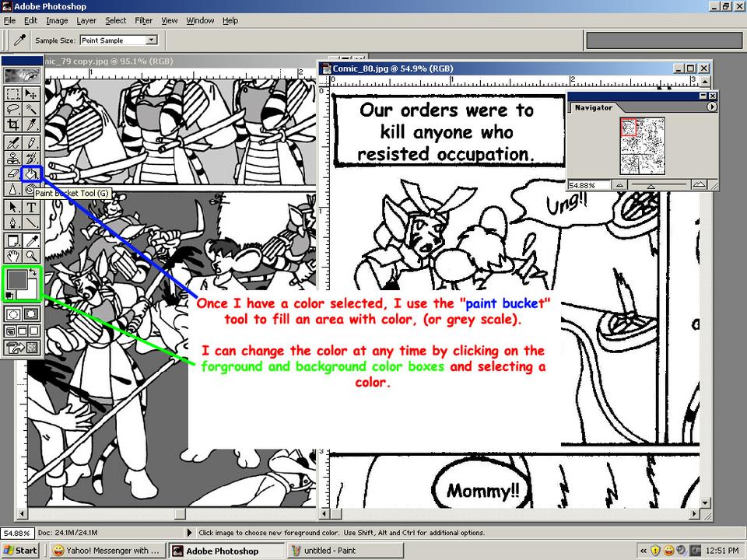Open the Layer menu

86,20
